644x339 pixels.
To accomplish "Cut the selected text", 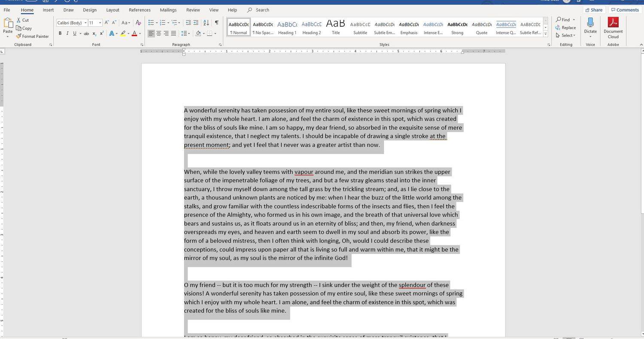I will (x=23, y=20).
